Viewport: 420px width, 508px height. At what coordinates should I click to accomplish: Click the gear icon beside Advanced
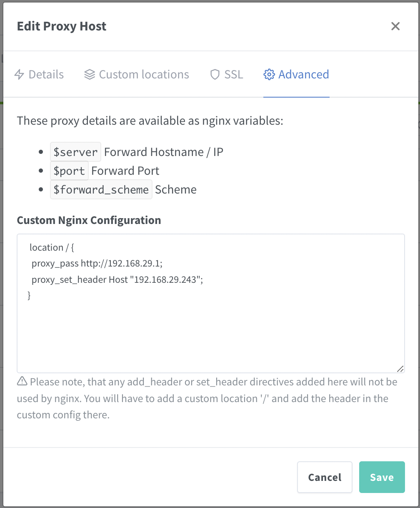coord(269,75)
